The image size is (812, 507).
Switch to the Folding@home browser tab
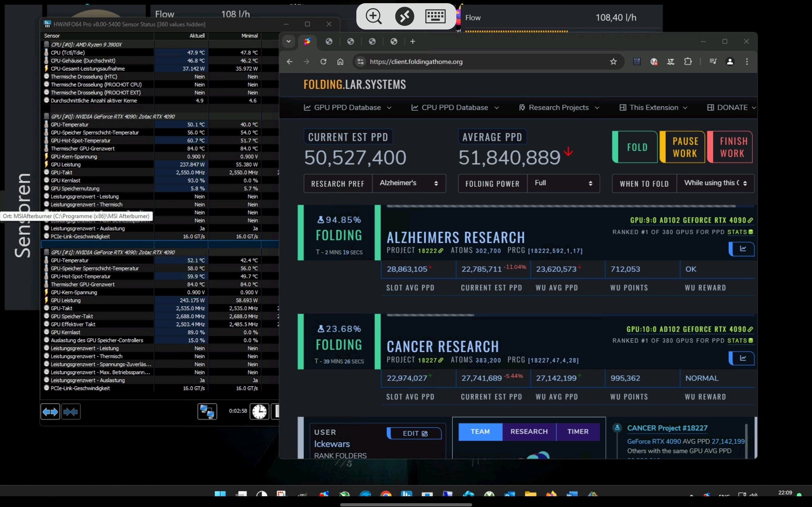point(307,41)
